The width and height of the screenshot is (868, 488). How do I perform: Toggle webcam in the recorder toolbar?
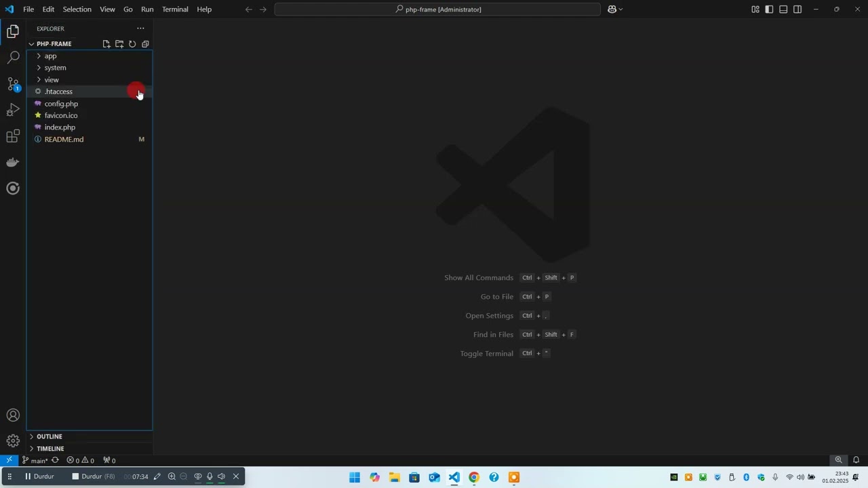[198, 476]
